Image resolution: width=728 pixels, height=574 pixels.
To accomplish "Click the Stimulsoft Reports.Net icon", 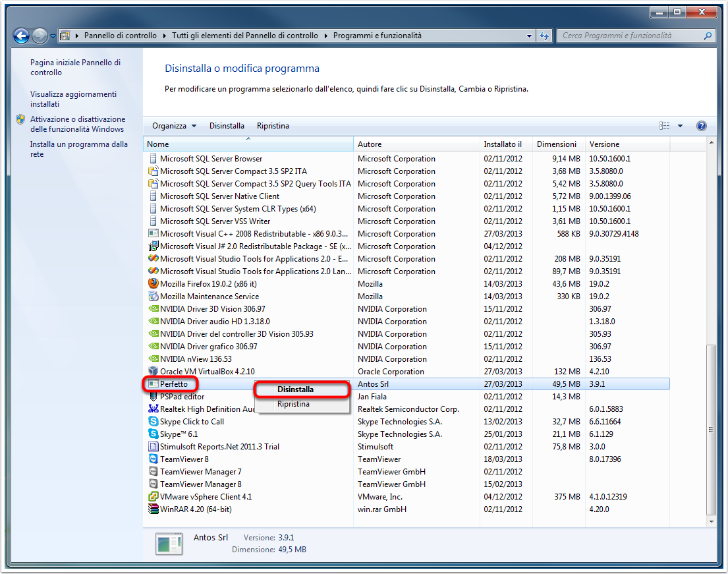I will 154,446.
